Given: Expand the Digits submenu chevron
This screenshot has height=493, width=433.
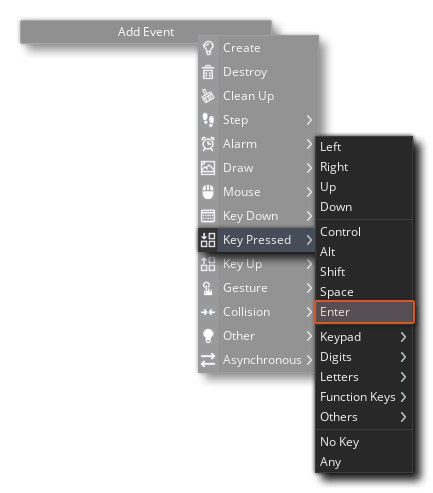Looking at the screenshot, I should (x=403, y=357).
